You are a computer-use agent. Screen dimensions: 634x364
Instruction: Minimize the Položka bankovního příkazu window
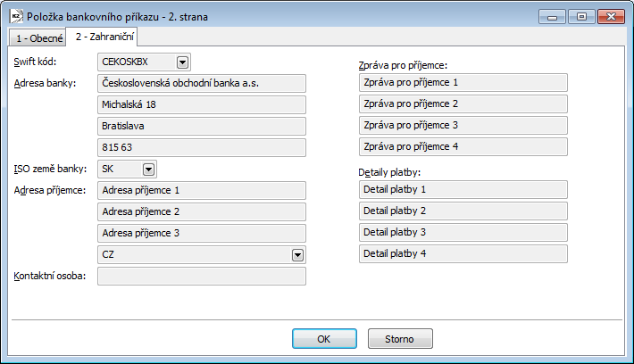[x=552, y=17]
